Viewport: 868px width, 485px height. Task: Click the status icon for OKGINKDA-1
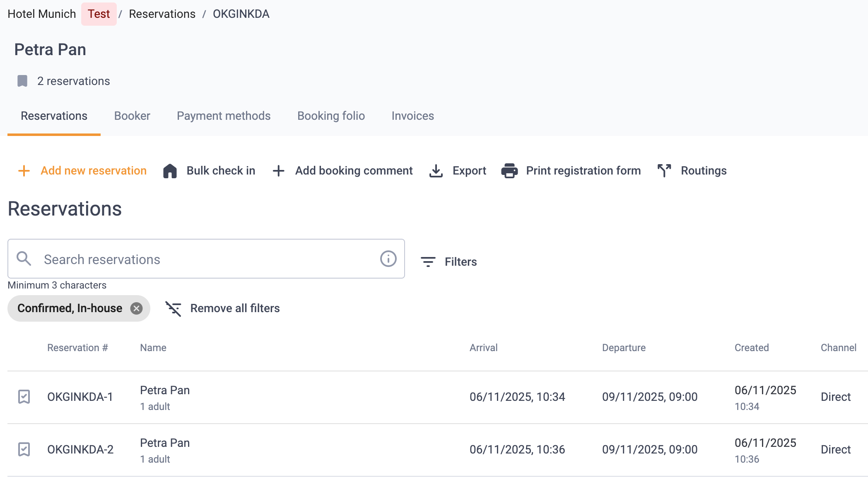click(24, 397)
